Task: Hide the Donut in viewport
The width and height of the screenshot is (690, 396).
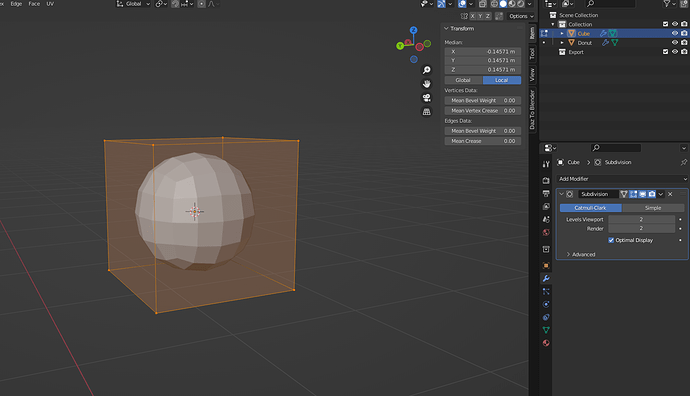Action: tap(675, 42)
